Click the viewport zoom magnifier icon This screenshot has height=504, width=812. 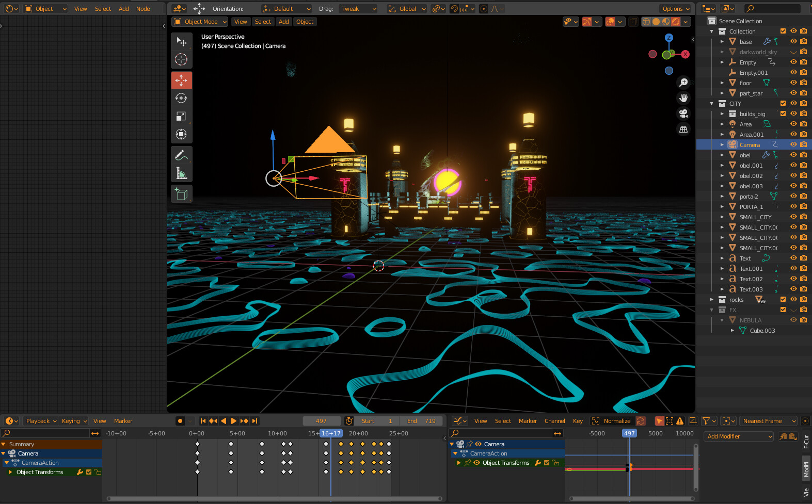tap(683, 83)
